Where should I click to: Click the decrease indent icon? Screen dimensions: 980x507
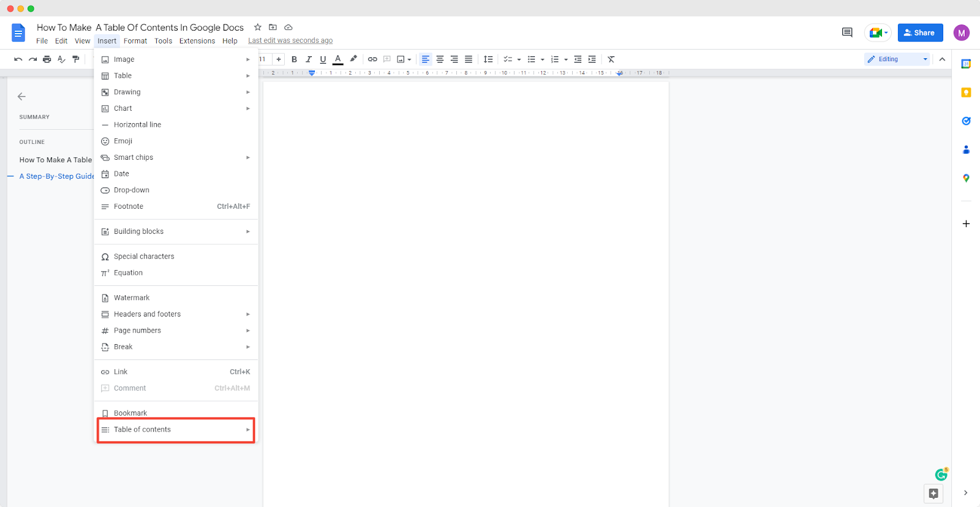(578, 59)
